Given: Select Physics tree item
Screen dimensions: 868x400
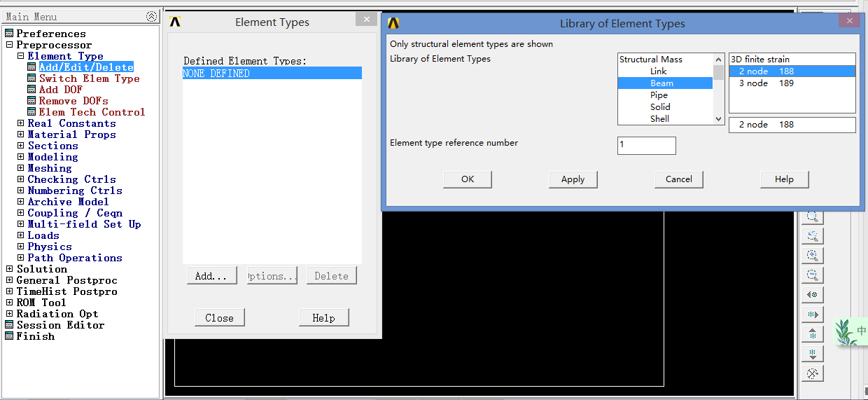Looking at the screenshot, I should click(50, 247).
